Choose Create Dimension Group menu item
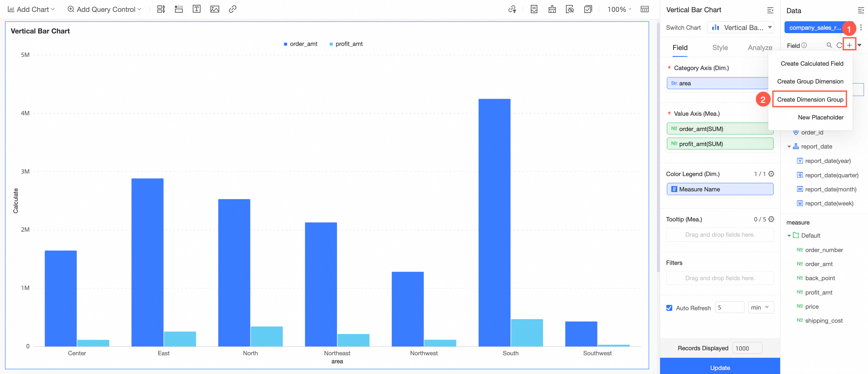The image size is (868, 374). [x=810, y=99]
